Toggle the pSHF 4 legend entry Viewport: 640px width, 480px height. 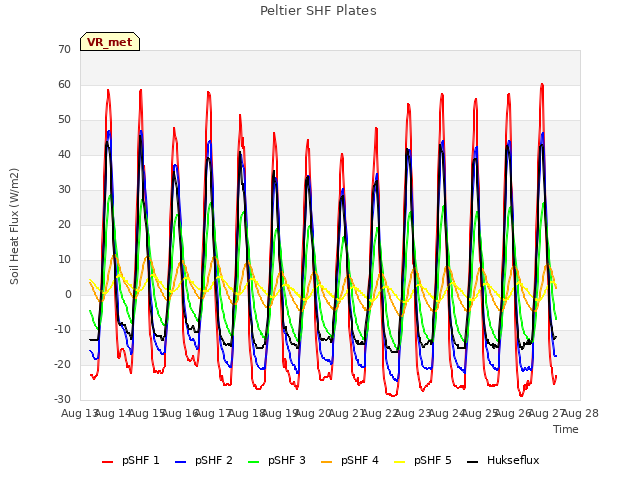coord(350,460)
